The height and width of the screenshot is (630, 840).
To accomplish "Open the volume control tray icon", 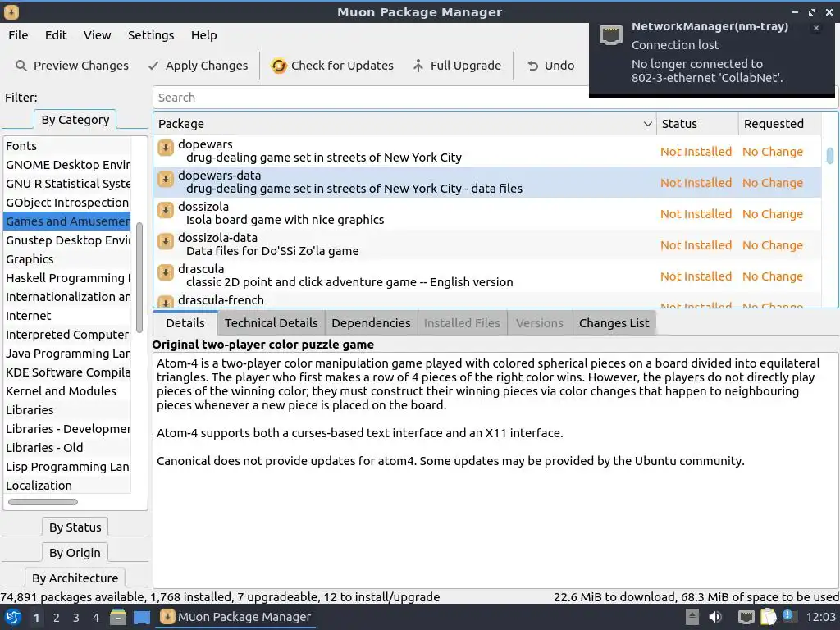I will tap(715, 617).
